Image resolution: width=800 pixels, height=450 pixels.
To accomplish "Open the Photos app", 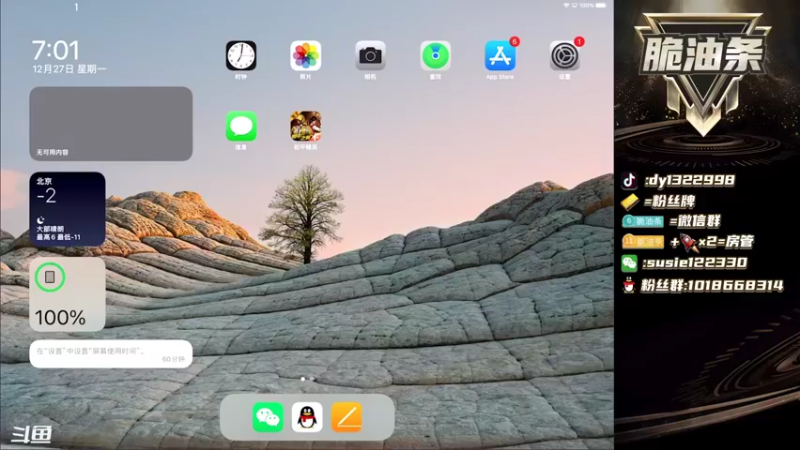I will click(x=306, y=56).
